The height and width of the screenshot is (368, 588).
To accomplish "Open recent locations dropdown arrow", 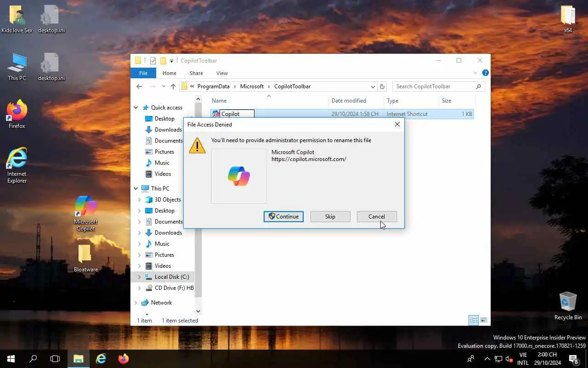I will [x=164, y=86].
